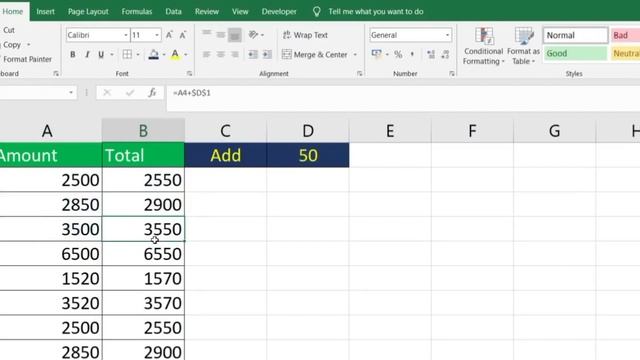Click the Cut command
This screenshot has width=640, height=360.
click(x=8, y=30)
